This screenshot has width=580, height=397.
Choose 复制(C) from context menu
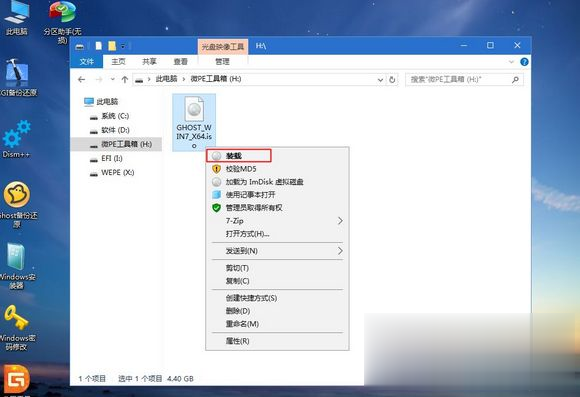277,281
